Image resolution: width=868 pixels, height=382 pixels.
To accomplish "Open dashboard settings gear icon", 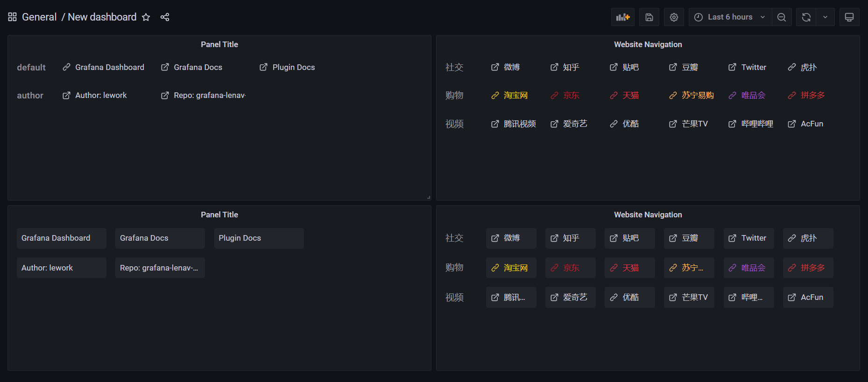I will [674, 17].
